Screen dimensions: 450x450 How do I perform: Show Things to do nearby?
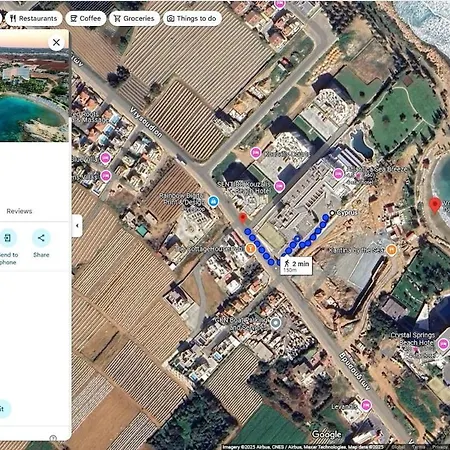[192, 18]
